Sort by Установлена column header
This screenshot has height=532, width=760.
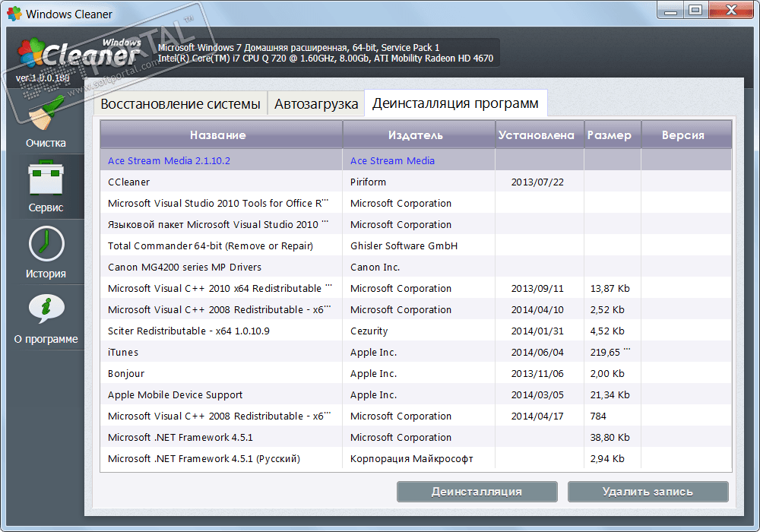pos(540,135)
